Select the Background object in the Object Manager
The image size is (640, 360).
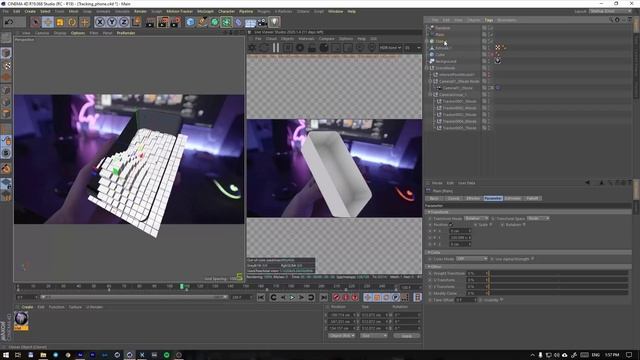click(x=446, y=61)
